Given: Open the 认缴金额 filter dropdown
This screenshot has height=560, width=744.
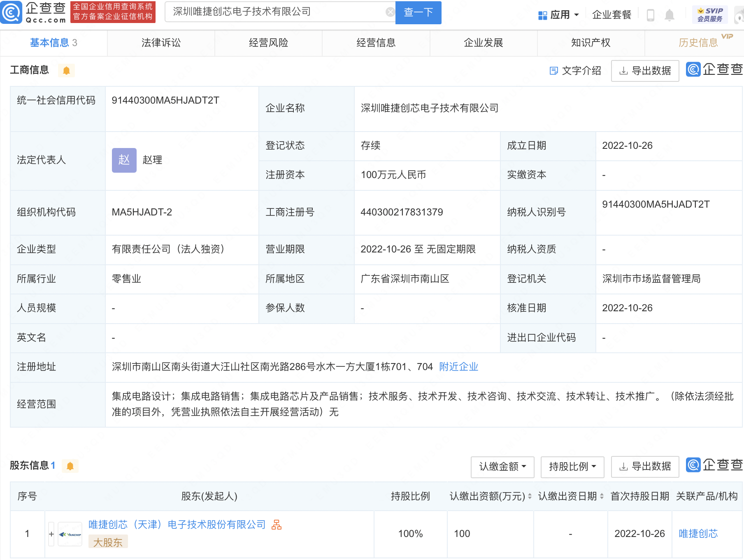Looking at the screenshot, I should [x=502, y=467].
